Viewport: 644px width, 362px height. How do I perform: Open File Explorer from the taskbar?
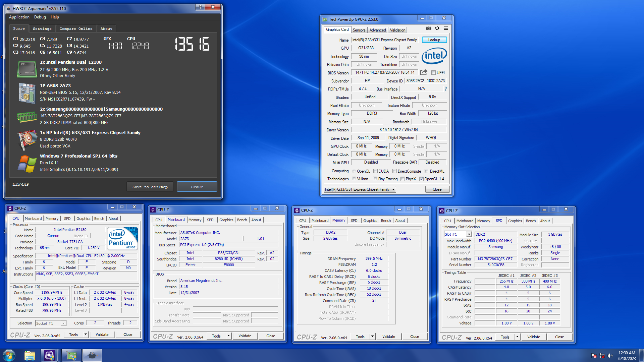30,355
